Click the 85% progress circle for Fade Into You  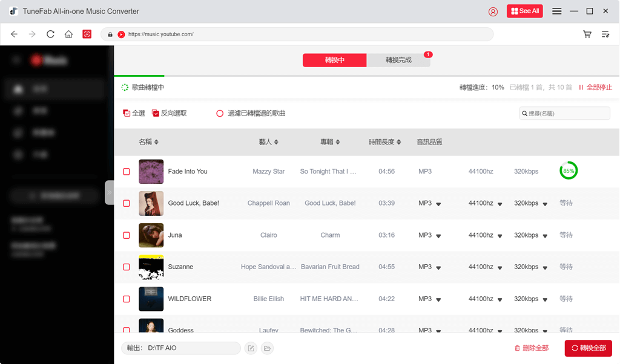click(x=569, y=171)
